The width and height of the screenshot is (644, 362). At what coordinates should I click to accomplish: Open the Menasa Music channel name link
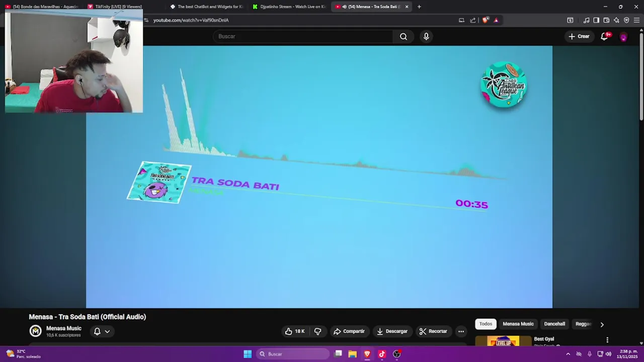coord(64,328)
